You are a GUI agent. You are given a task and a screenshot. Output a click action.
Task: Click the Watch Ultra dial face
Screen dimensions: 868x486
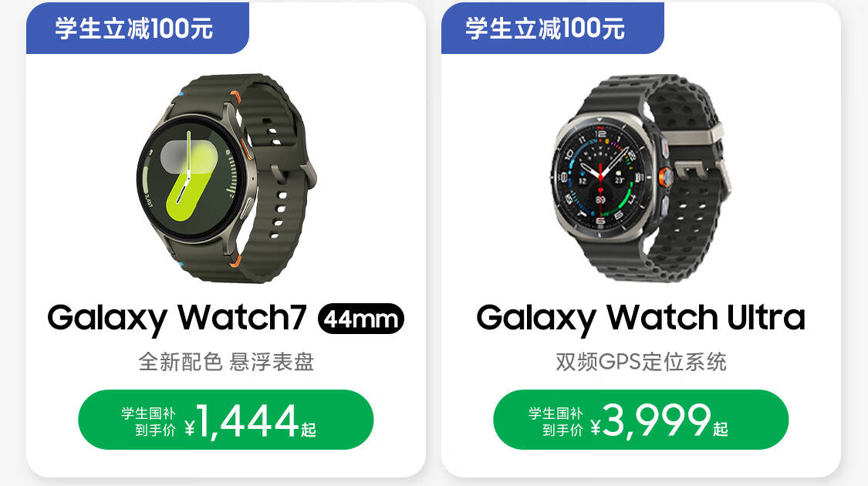[x=600, y=176]
